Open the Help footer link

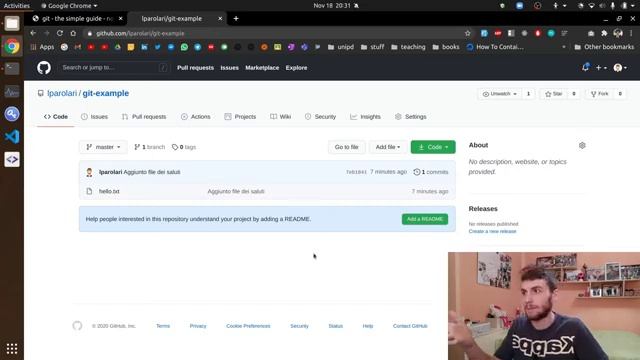368,326
